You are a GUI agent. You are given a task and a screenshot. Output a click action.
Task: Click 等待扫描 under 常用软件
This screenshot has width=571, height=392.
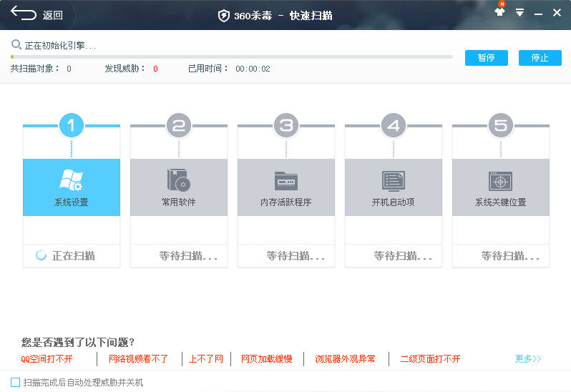(x=188, y=256)
